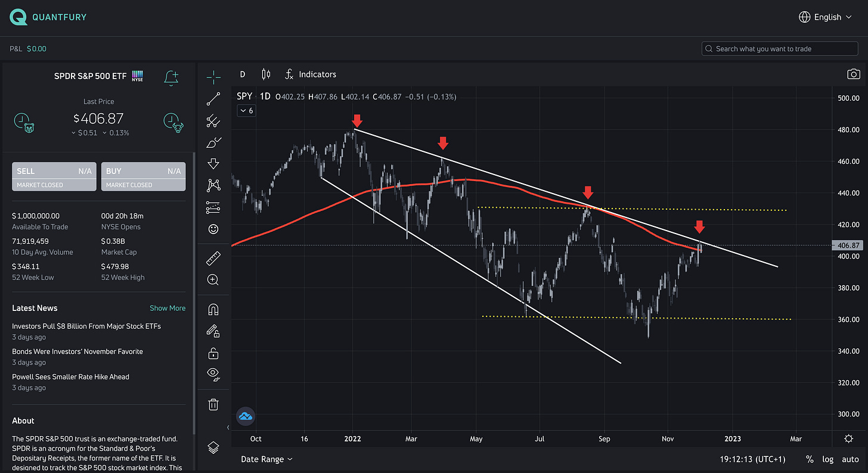Image resolution: width=868 pixels, height=473 pixels.
Task: Click the BUY button
Action: pos(143,176)
